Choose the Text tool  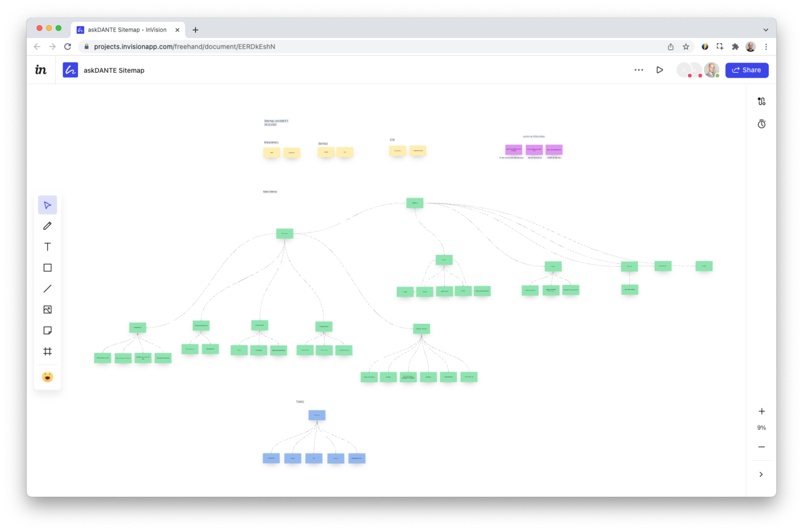(48, 247)
